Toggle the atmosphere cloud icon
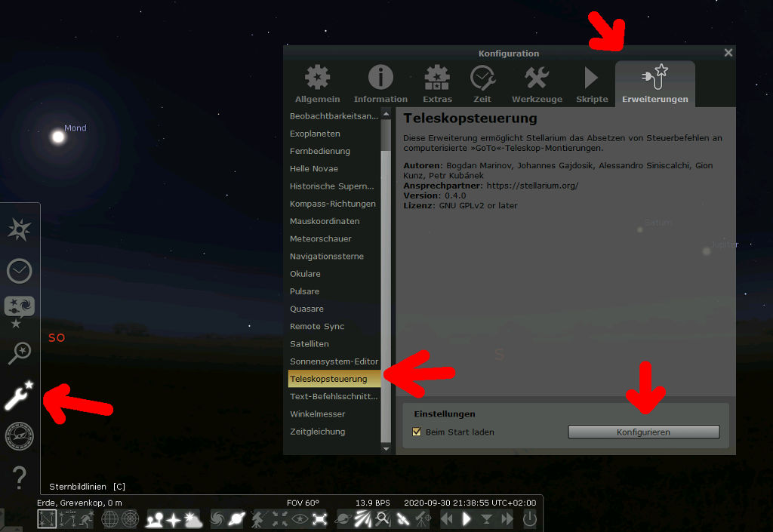 (x=192, y=519)
